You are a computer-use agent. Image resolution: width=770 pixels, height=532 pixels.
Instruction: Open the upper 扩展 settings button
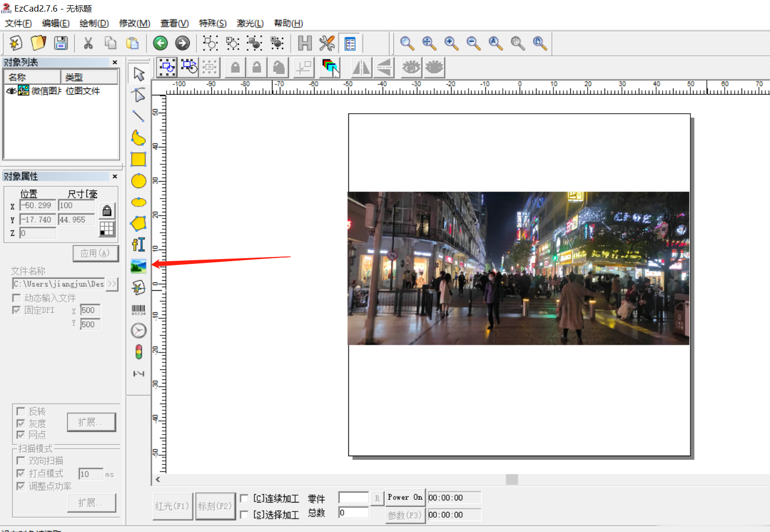91,422
